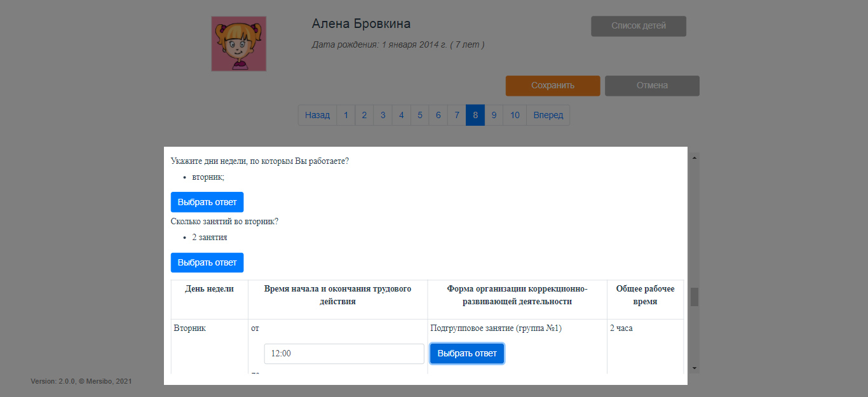
Task: Go to previous page with Назад
Action: [x=317, y=115]
